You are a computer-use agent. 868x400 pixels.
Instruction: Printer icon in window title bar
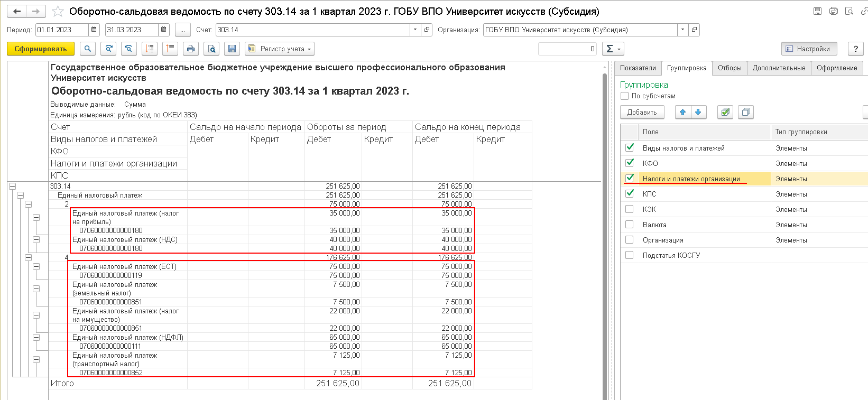[834, 11]
